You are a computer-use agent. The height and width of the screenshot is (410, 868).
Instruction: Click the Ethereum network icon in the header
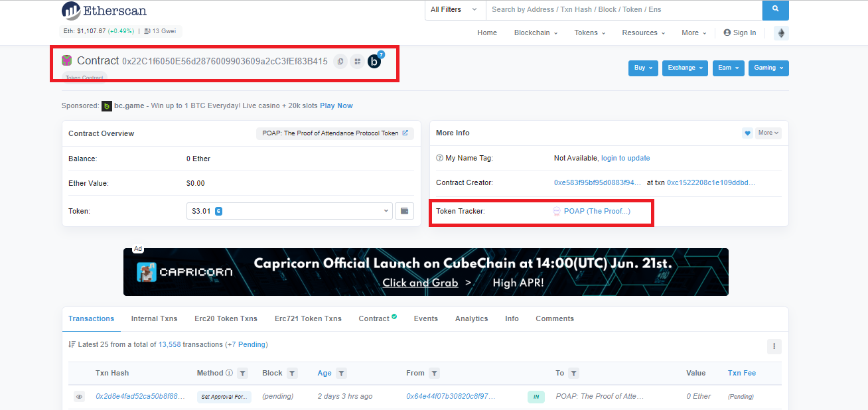[x=781, y=33]
